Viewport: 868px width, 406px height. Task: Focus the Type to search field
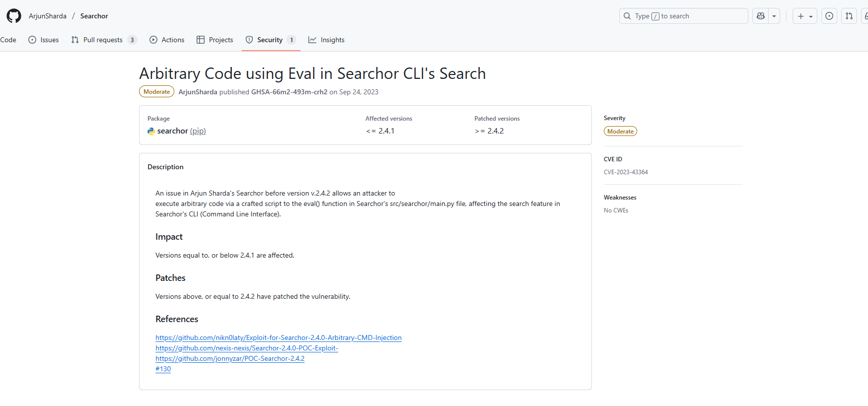683,16
